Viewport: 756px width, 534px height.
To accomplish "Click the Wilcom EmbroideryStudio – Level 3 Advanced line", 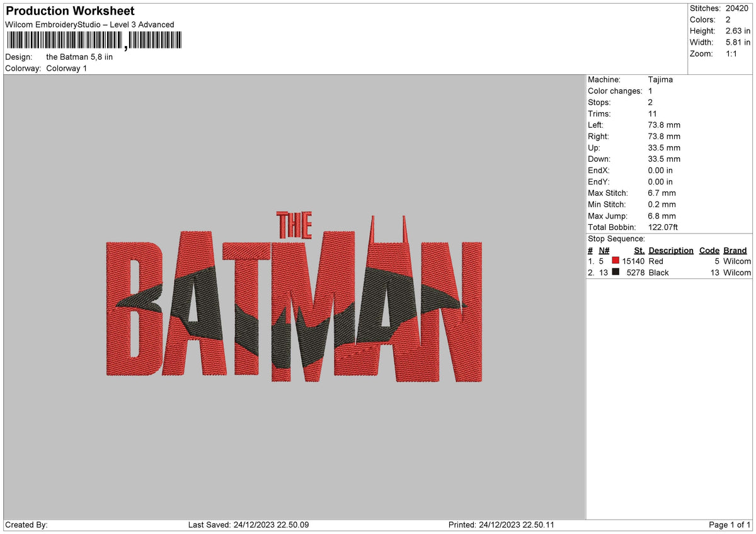I will point(89,25).
